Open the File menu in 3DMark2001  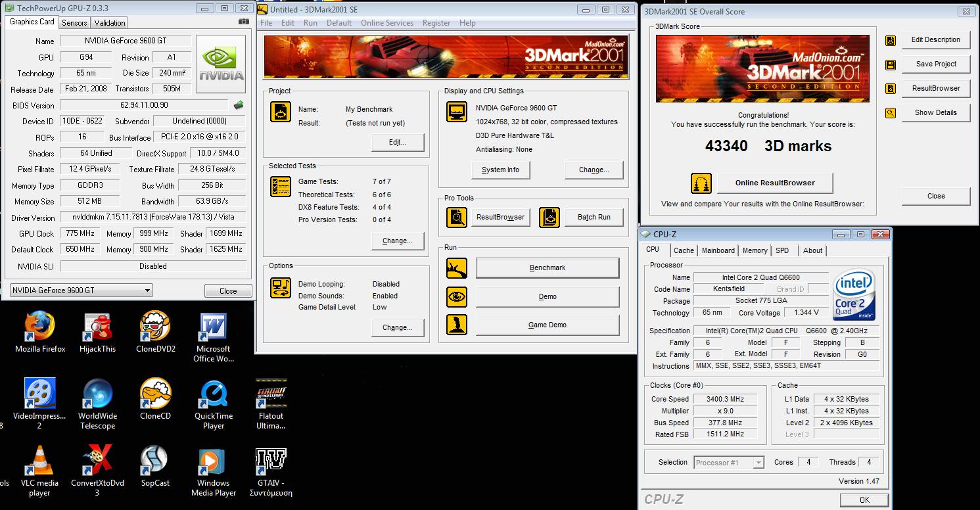266,23
